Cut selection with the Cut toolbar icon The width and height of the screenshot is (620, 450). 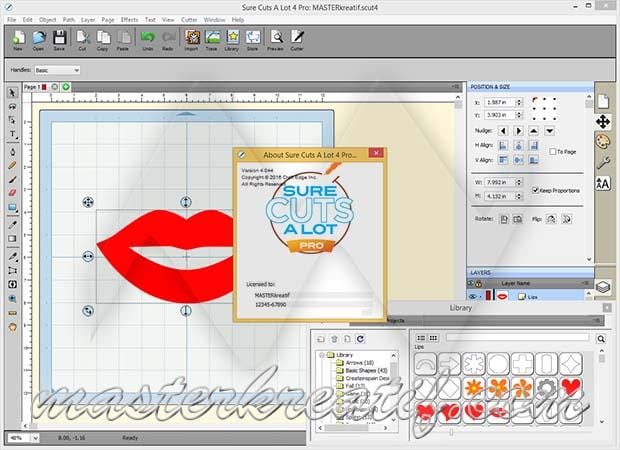(82, 40)
